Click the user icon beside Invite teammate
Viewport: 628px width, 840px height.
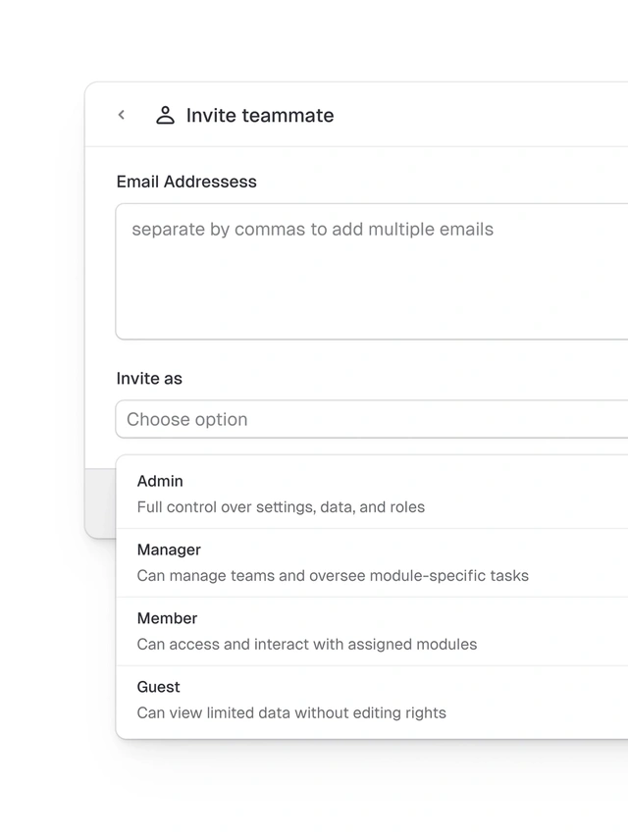[x=165, y=115]
